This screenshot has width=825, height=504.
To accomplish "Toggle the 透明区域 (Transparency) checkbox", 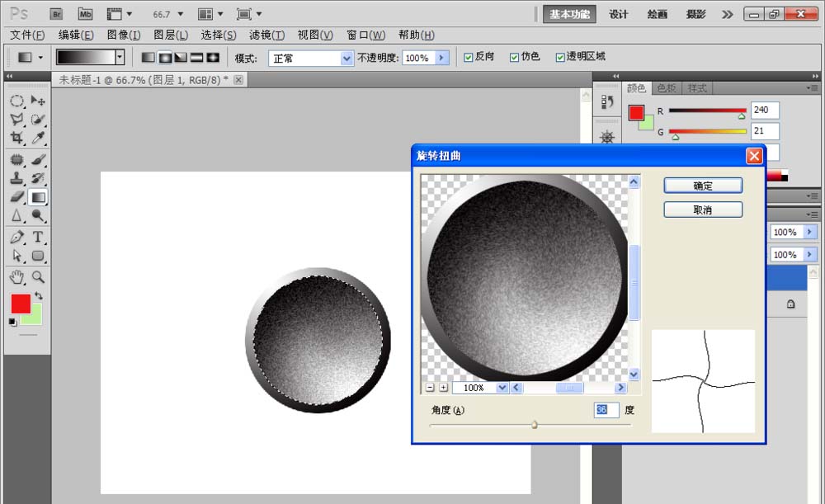I will (560, 57).
